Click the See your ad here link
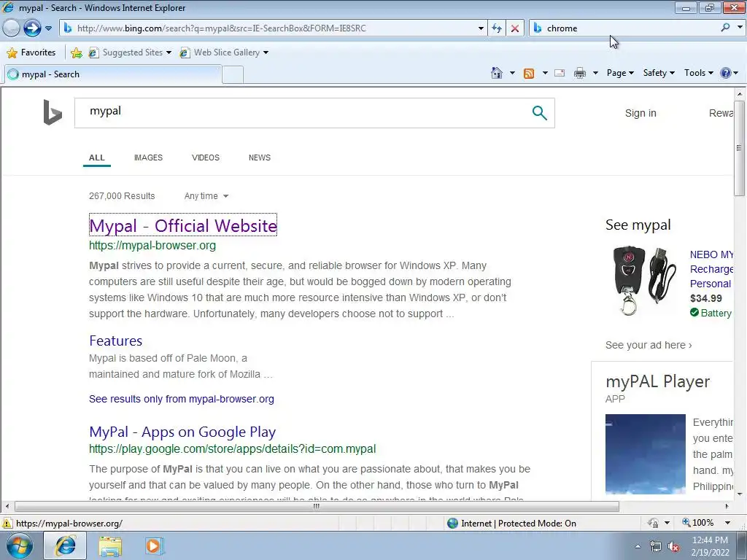 click(x=649, y=345)
